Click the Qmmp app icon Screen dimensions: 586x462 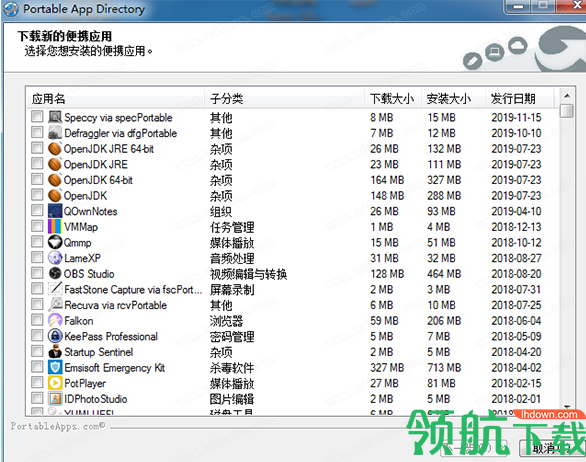pyautogui.click(x=55, y=243)
